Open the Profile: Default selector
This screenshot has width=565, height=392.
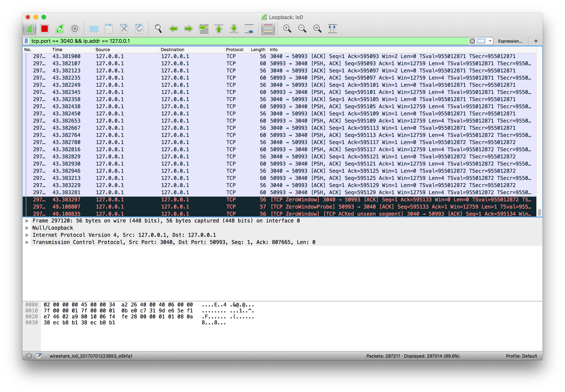click(521, 356)
